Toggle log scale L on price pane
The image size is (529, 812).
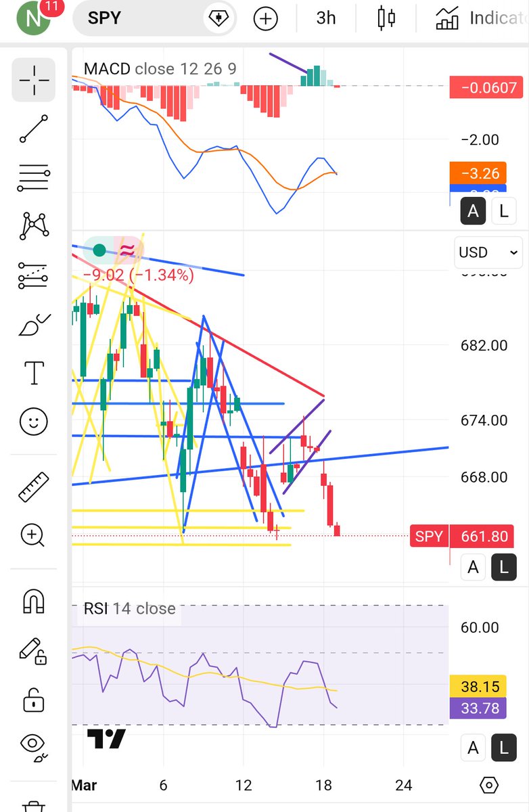[x=503, y=568]
